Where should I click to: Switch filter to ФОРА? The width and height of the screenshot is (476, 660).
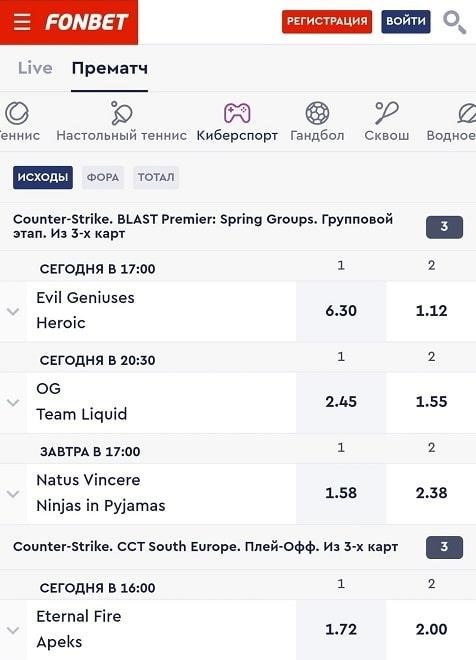point(103,177)
